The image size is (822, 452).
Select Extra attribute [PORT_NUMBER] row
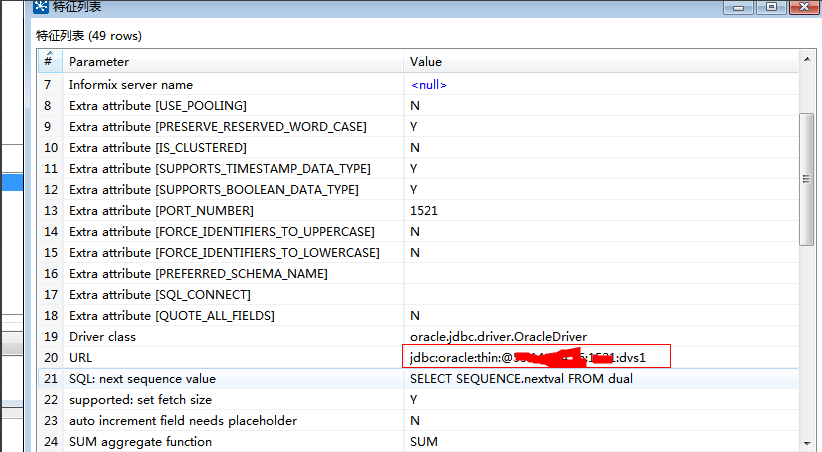pyautogui.click(x=418, y=210)
